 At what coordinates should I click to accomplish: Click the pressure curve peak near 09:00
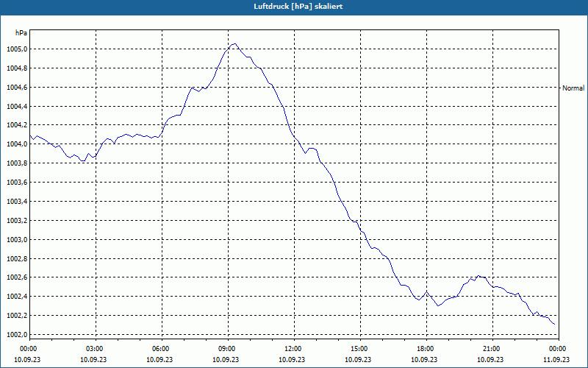(x=234, y=44)
